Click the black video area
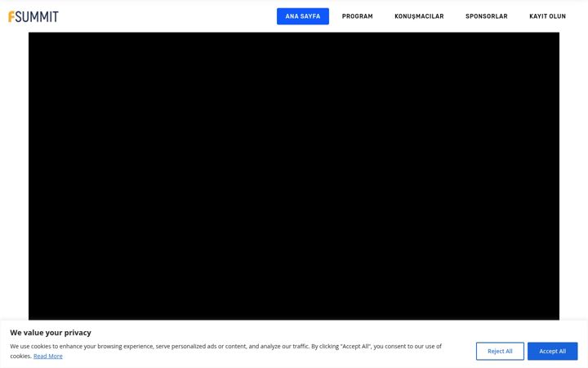Screen dimensions: 588x368 point(294,176)
